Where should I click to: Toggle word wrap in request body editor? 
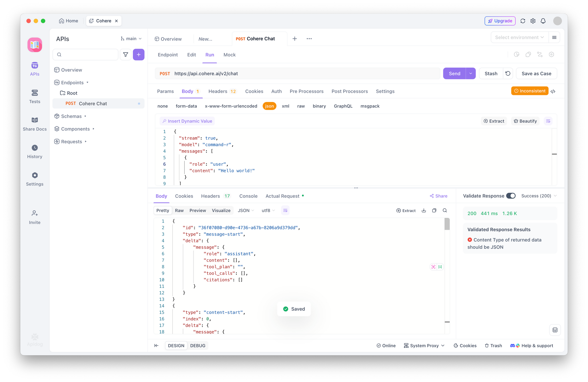point(548,121)
